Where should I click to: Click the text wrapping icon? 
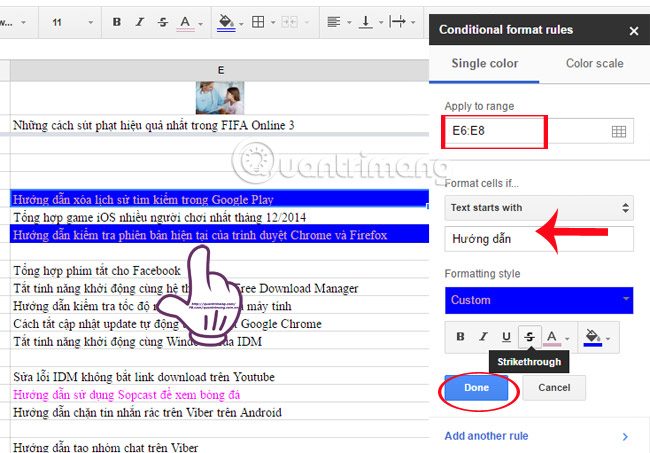pos(397,22)
